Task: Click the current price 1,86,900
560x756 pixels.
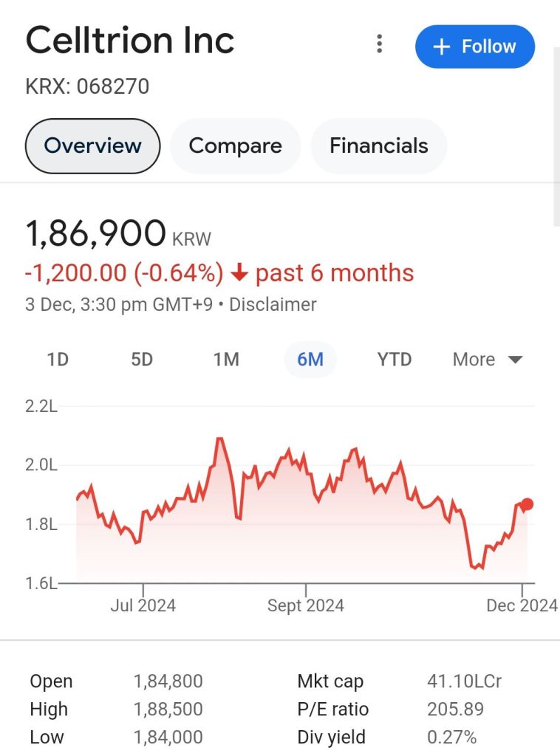Action: (96, 234)
